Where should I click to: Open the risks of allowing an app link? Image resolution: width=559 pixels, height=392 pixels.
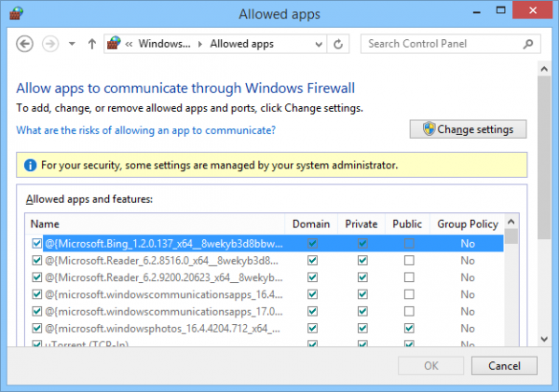(x=146, y=130)
